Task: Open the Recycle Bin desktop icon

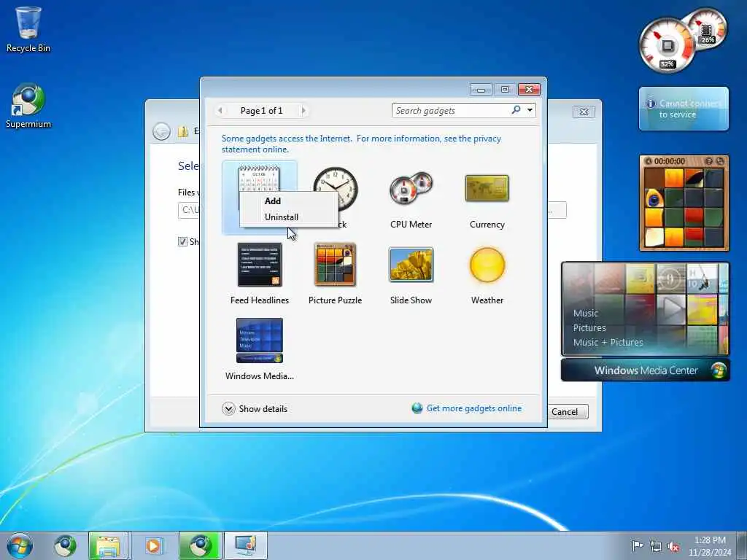Action: click(x=28, y=29)
